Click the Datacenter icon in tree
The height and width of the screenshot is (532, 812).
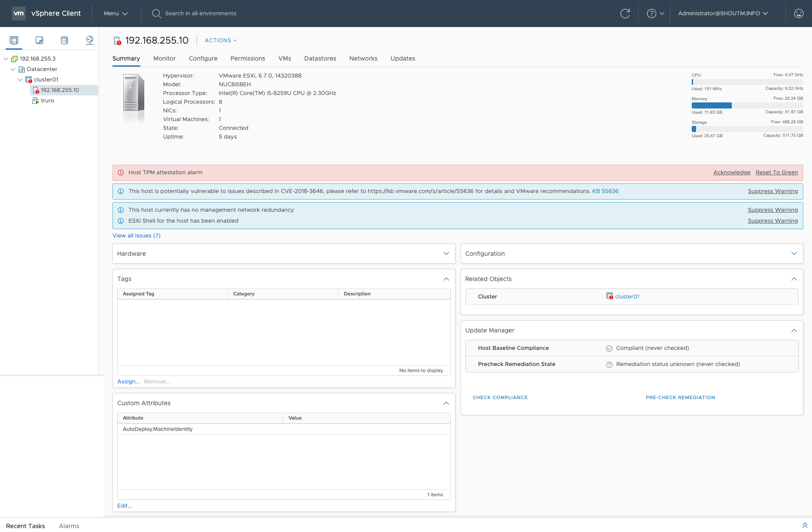click(x=21, y=69)
